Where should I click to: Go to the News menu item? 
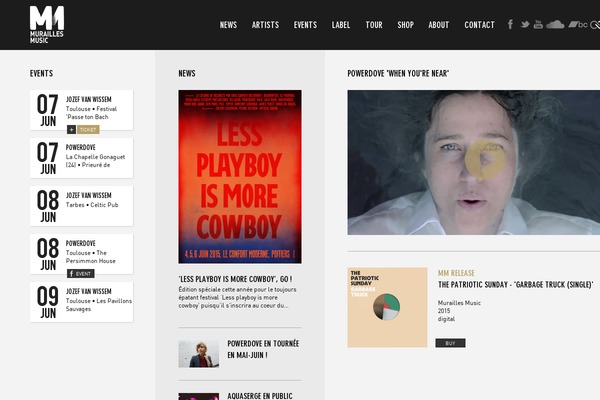coord(228,25)
